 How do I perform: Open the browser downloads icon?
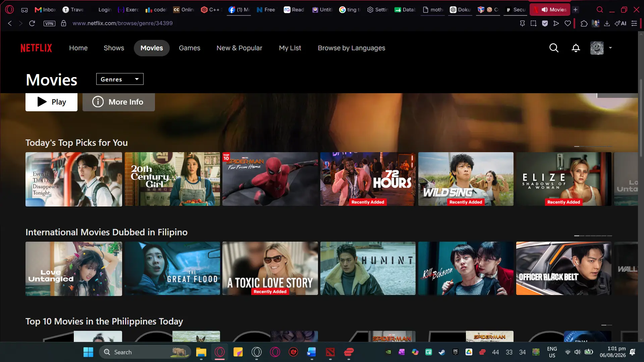click(607, 23)
